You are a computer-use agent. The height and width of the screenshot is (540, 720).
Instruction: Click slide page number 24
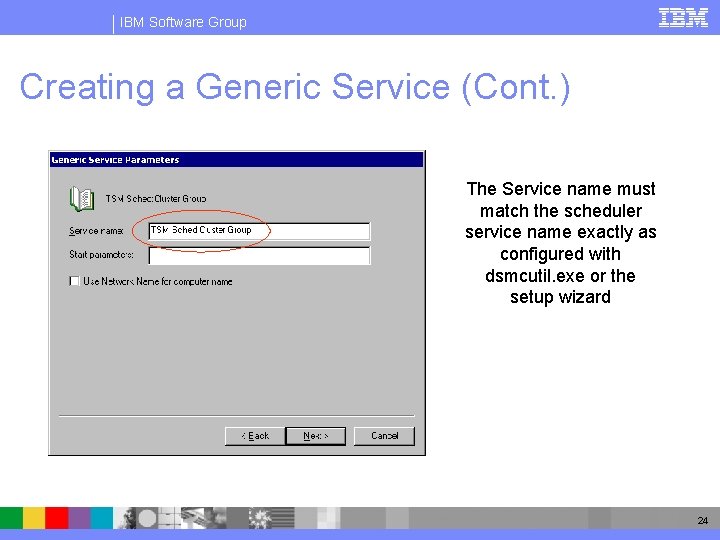(703, 520)
